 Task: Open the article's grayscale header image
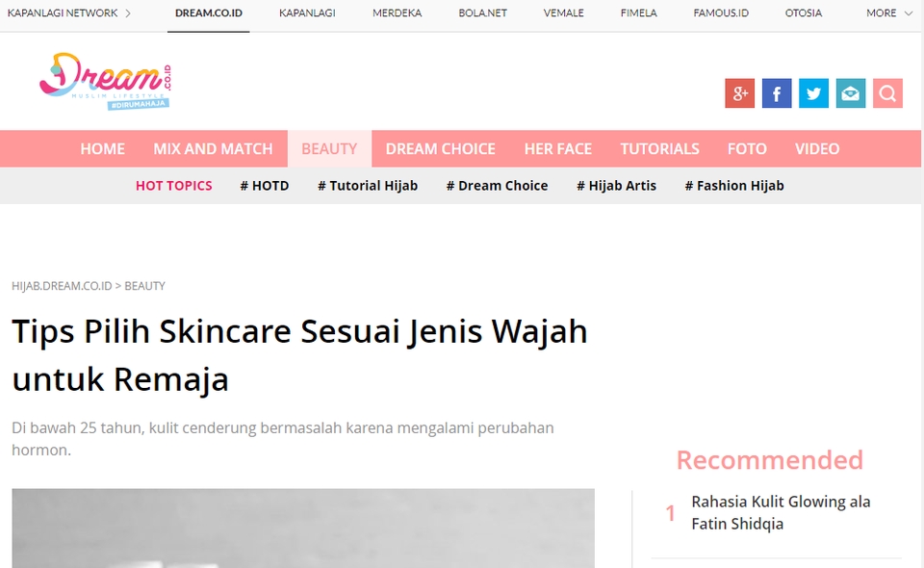pos(303,528)
